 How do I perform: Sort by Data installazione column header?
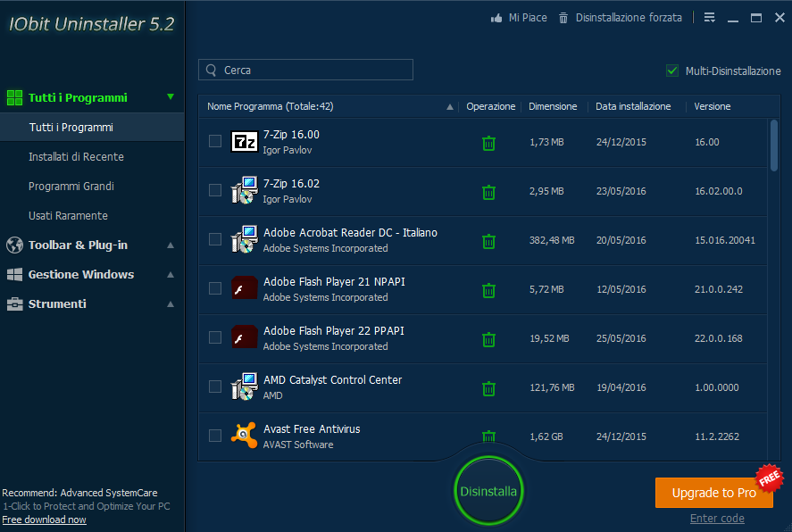tap(633, 106)
